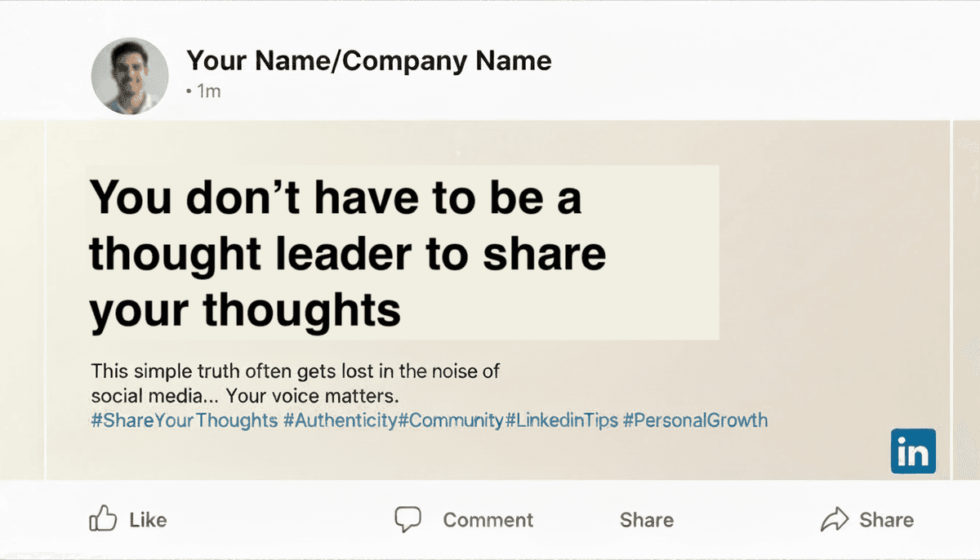Click the thumbs-up next to Like label
Image resolution: width=980 pixels, height=560 pixels.
tap(105, 518)
